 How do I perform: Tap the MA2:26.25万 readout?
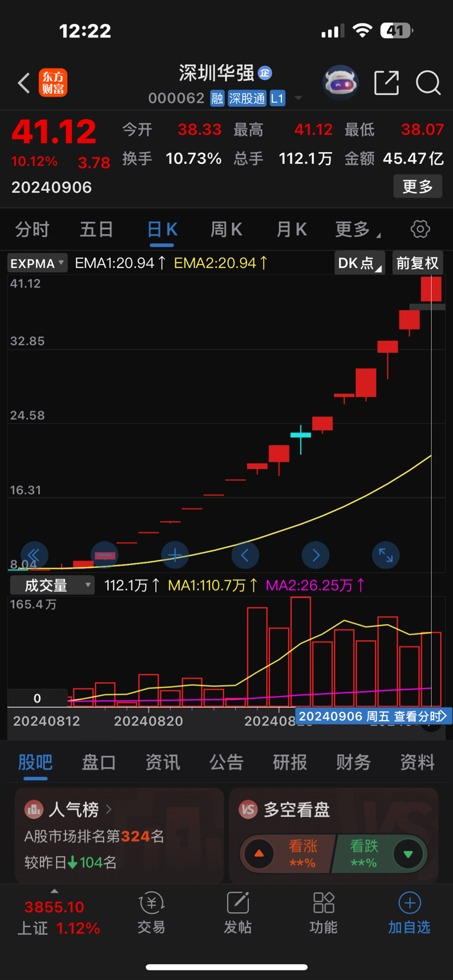coord(315,585)
